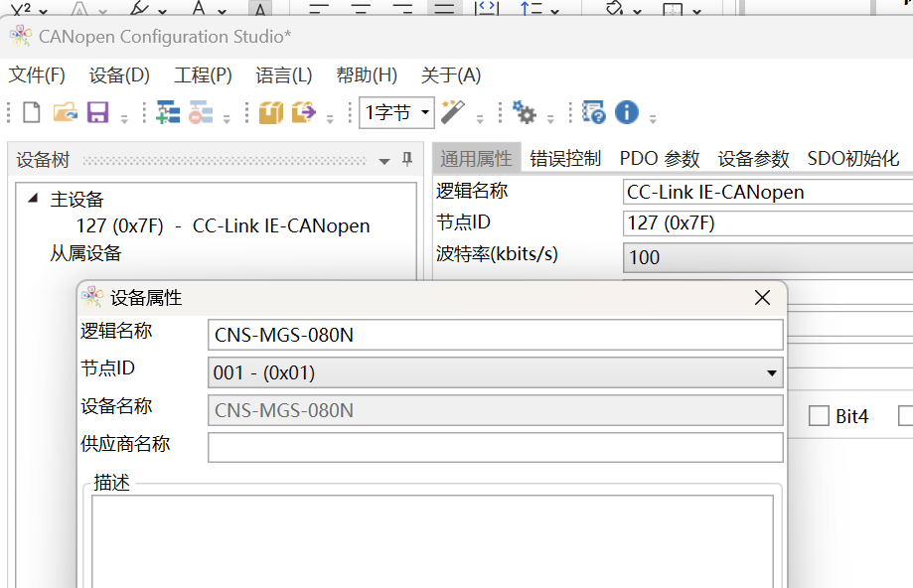Click inside the 描述 text area
Screen dimensions: 913x588
click(432, 541)
